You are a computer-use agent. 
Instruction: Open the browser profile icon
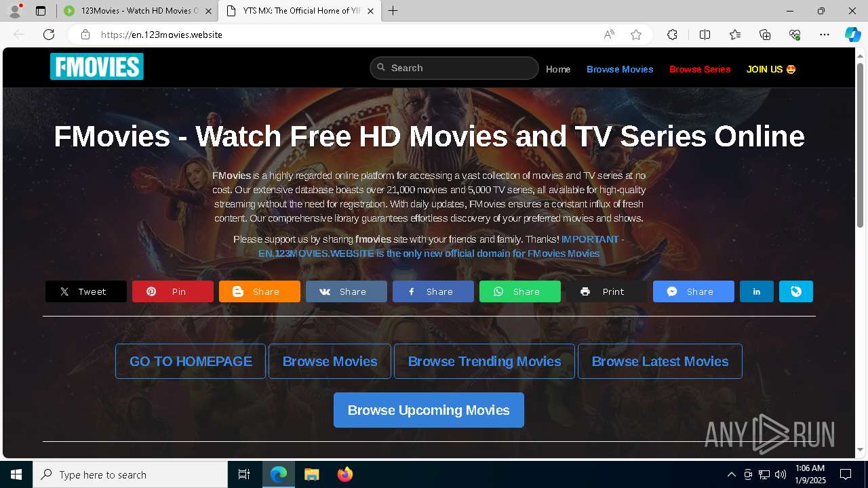15,11
